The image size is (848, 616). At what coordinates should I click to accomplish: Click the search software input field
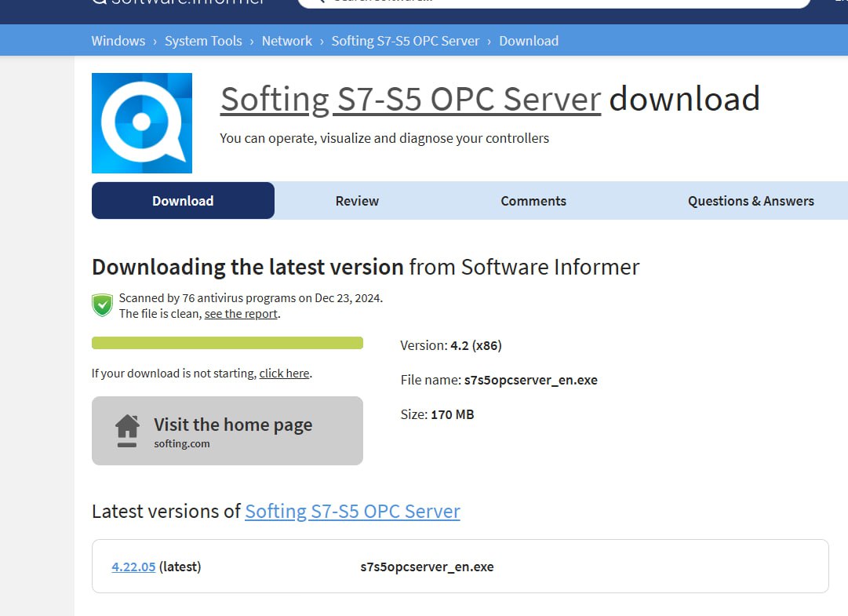(554, 2)
